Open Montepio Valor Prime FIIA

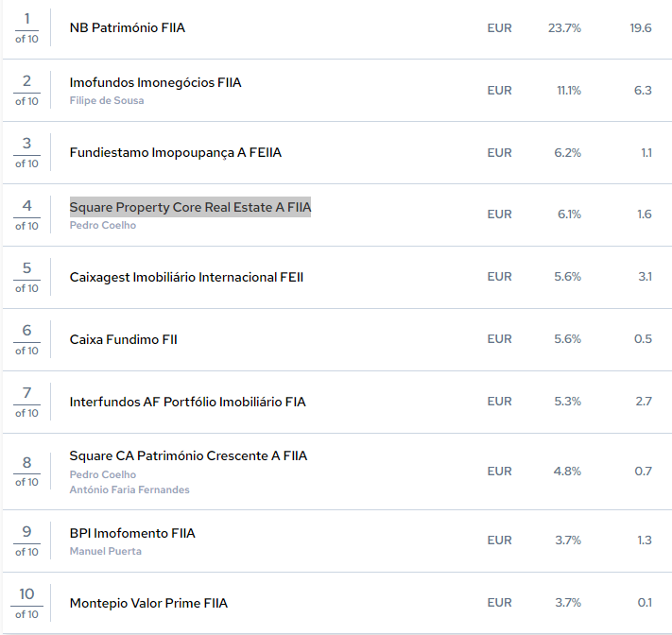click(x=148, y=604)
